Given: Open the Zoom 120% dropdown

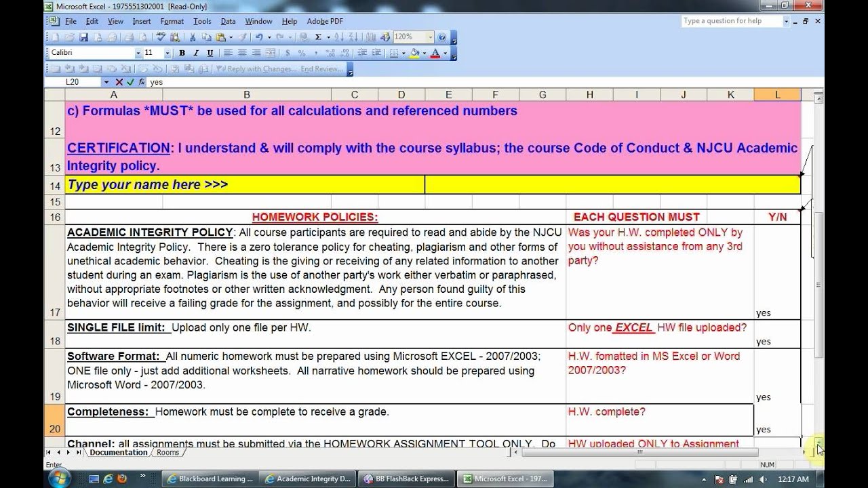Looking at the screenshot, I should click(430, 37).
